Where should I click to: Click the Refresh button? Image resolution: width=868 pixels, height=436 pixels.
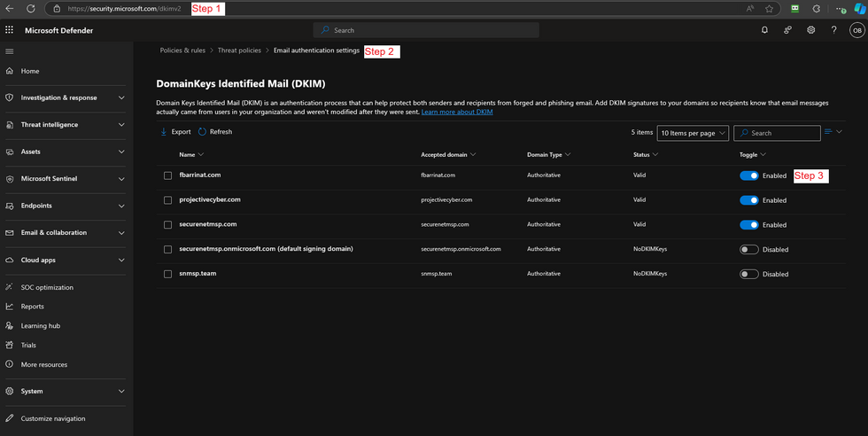(x=215, y=132)
